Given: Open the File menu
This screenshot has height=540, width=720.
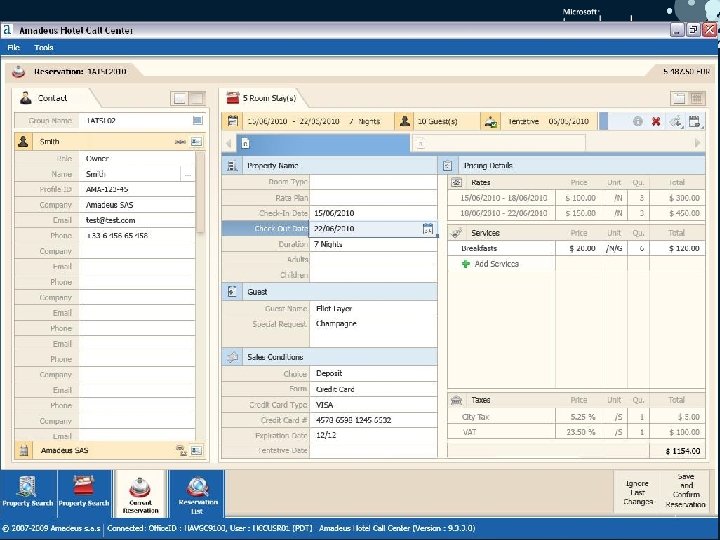Looking at the screenshot, I should (13, 47).
